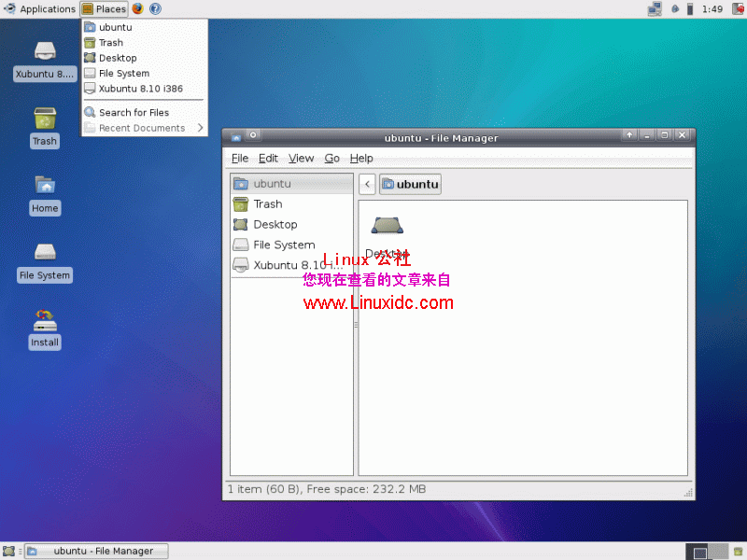Click the logout icon at top right
Image resolution: width=747 pixels, height=560 pixels.
click(x=738, y=8)
